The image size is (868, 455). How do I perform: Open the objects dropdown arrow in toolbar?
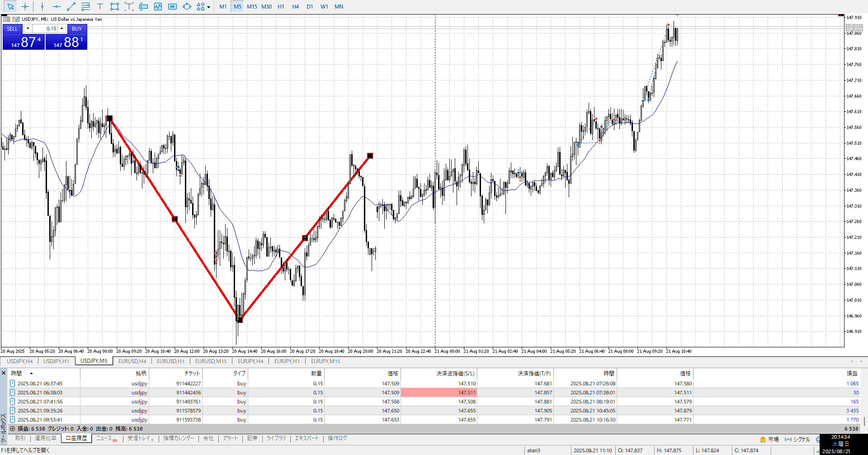(208, 7)
